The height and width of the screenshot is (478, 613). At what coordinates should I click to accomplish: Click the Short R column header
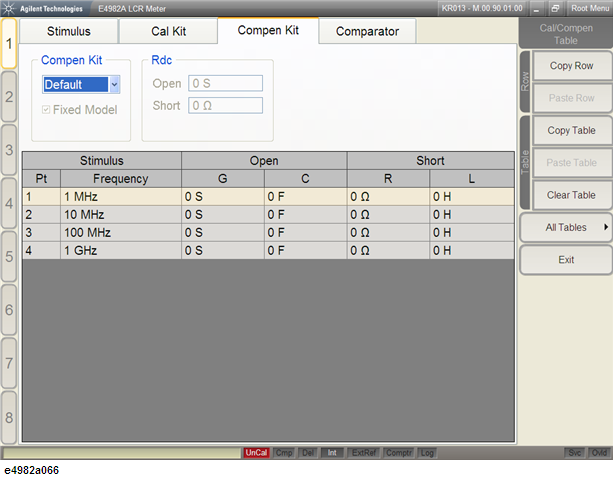[x=388, y=179]
